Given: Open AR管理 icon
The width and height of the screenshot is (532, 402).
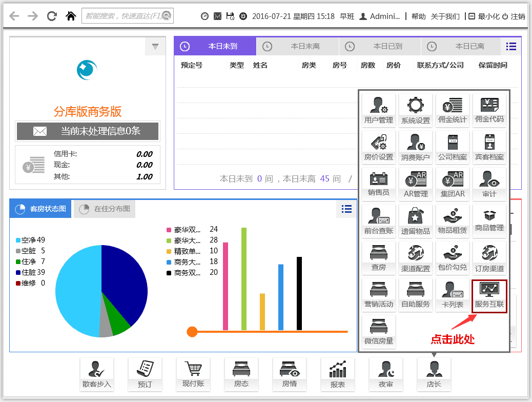Looking at the screenshot, I should coord(416,185).
